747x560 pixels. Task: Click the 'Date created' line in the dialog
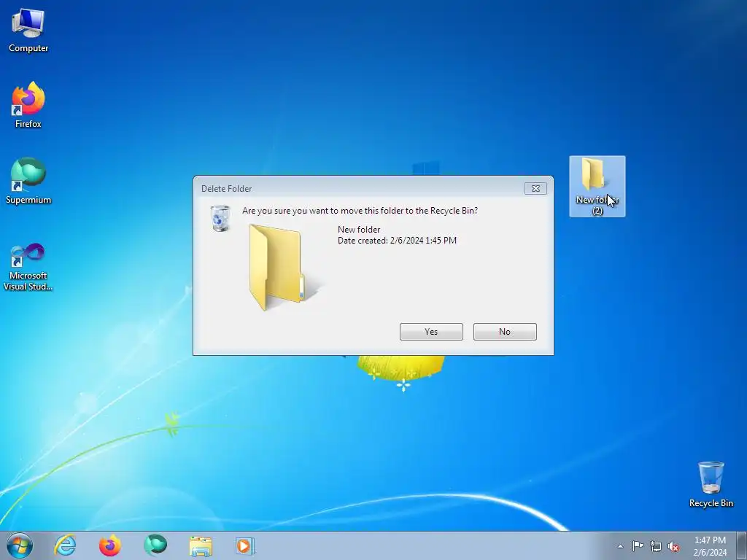398,241
